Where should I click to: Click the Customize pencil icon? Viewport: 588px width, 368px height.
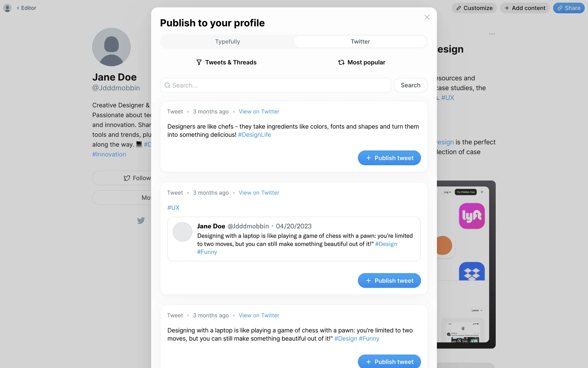coord(458,8)
